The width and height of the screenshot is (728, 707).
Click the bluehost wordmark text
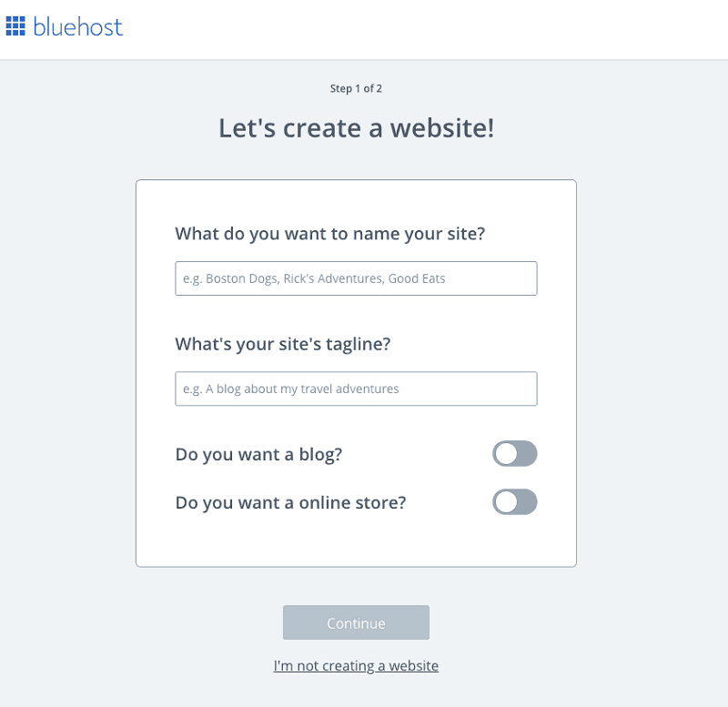(x=77, y=26)
